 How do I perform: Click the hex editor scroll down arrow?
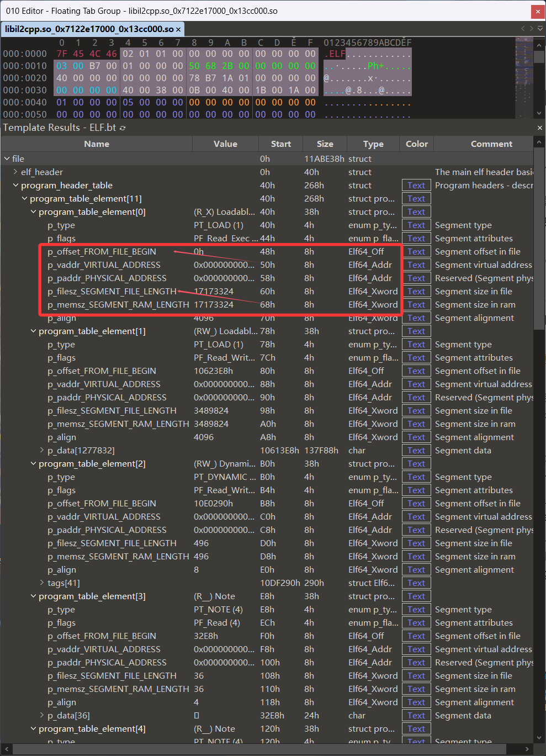click(x=539, y=113)
